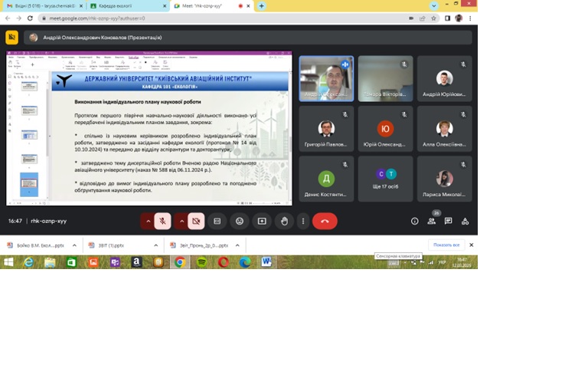588x368 pixels.
Task: Open Spotify from the Windows taskbar
Action: click(201, 262)
